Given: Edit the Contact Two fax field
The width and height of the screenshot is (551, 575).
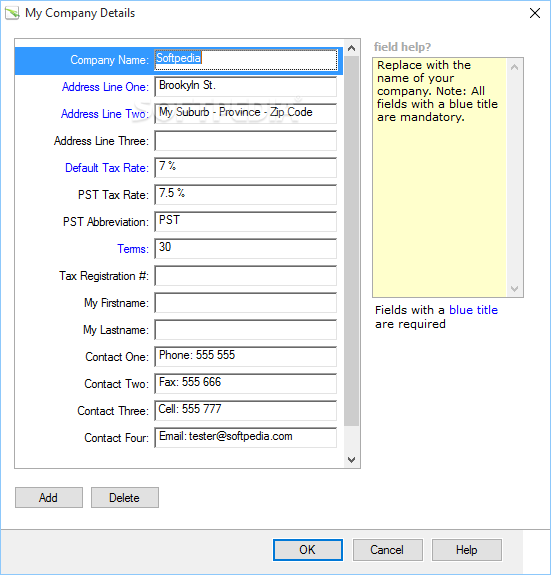Looking at the screenshot, I should point(246,384).
